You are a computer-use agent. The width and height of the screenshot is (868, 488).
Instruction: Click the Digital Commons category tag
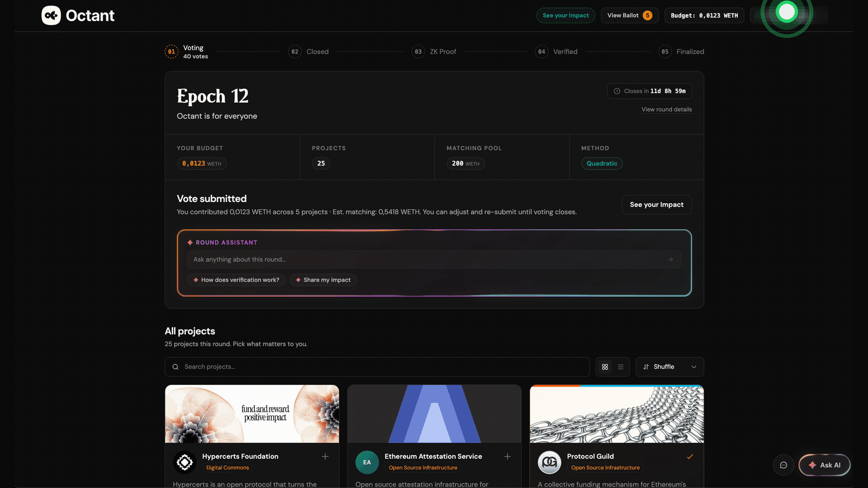click(x=227, y=468)
